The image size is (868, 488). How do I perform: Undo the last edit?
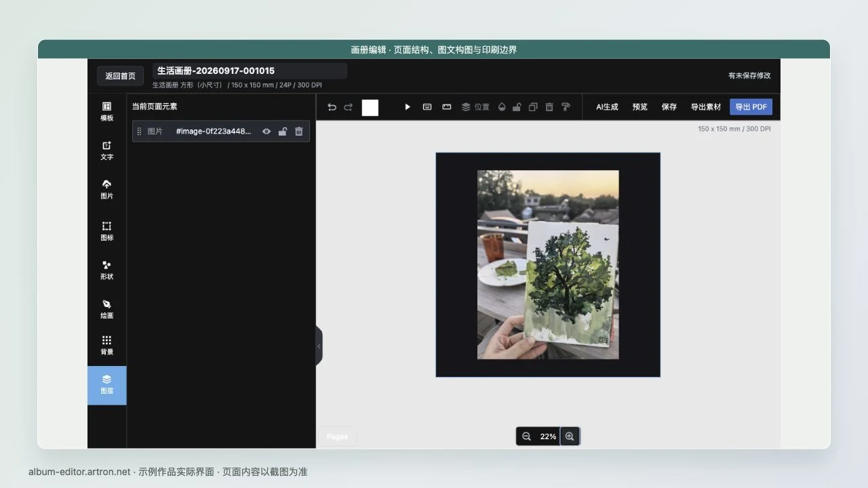332,107
